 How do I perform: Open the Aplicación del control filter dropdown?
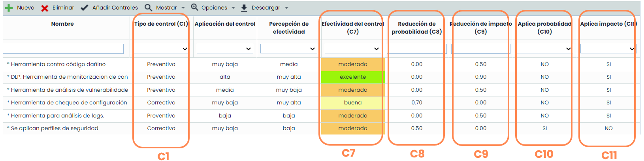click(x=225, y=49)
